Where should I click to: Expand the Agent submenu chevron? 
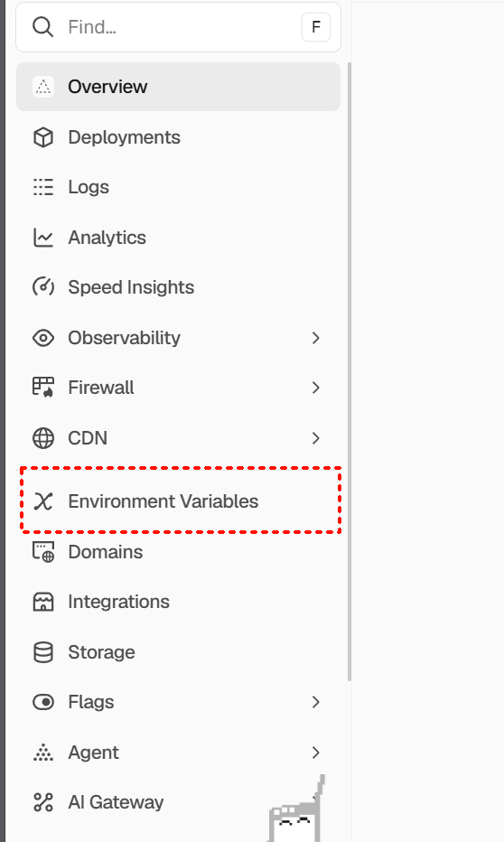pos(315,753)
